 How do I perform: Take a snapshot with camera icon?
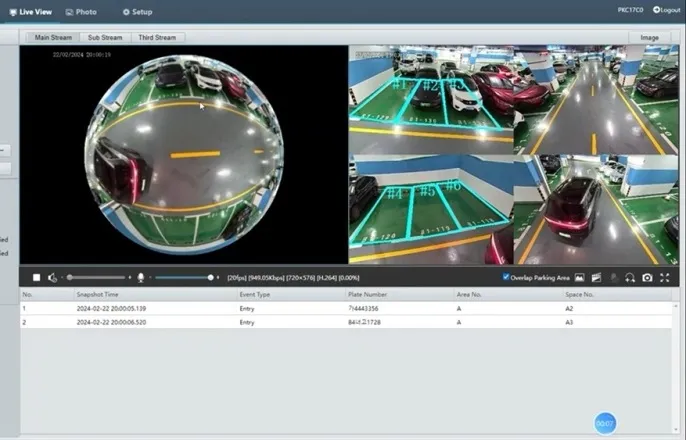[647, 277]
